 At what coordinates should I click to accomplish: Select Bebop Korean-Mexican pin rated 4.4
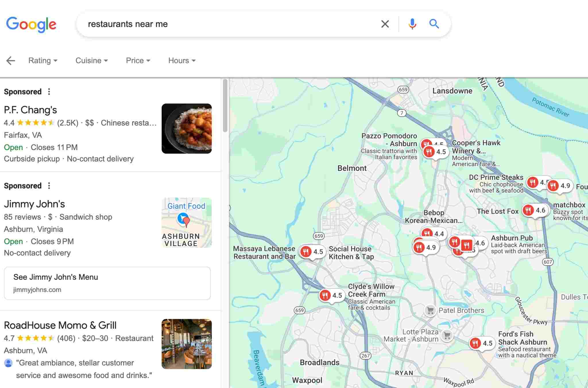[x=434, y=233]
